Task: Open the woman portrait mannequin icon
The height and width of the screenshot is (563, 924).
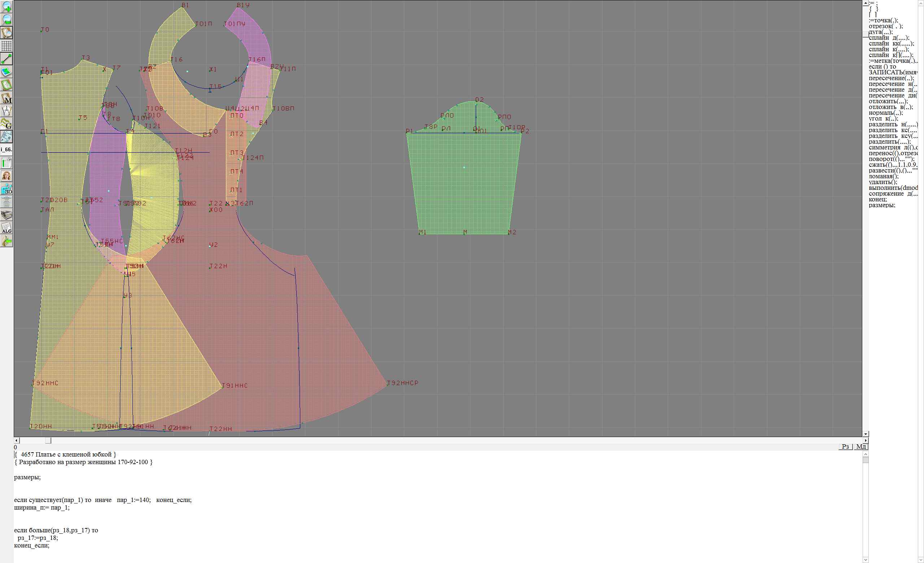Action: 7,176
